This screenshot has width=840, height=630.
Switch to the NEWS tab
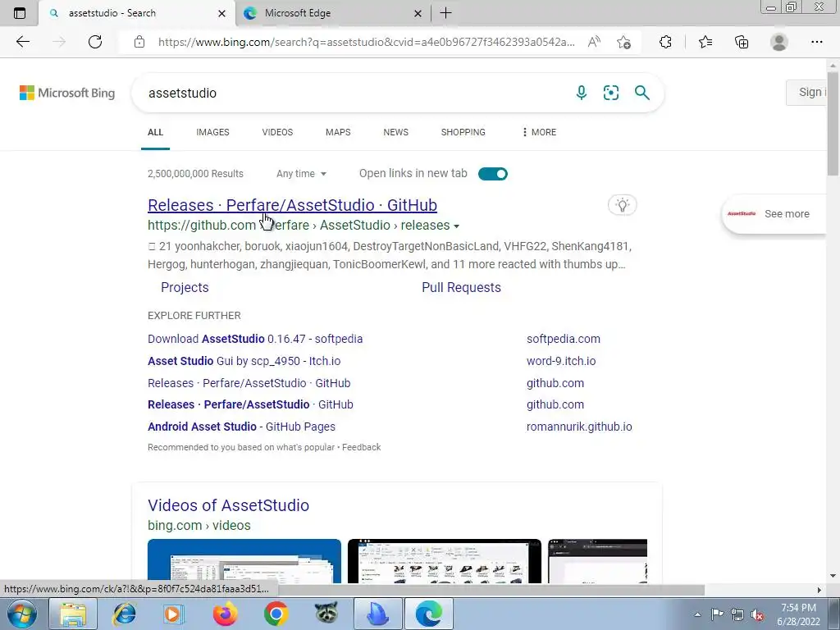coord(396,132)
